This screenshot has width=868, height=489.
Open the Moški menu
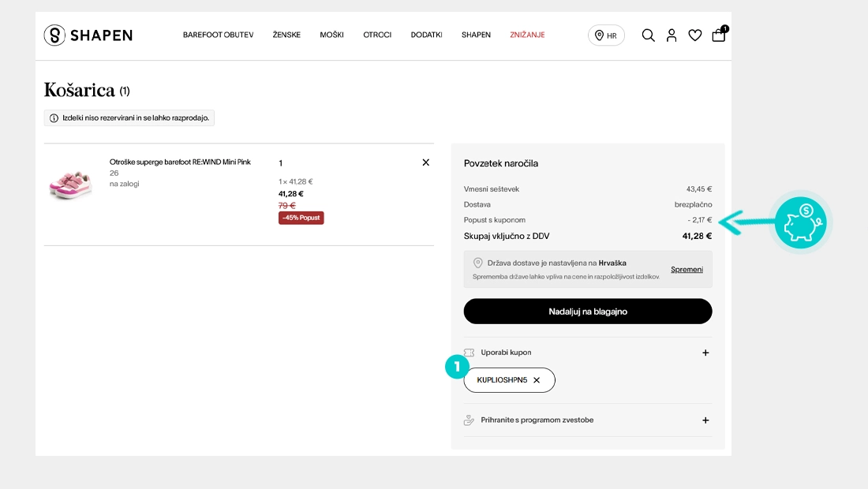tap(331, 35)
